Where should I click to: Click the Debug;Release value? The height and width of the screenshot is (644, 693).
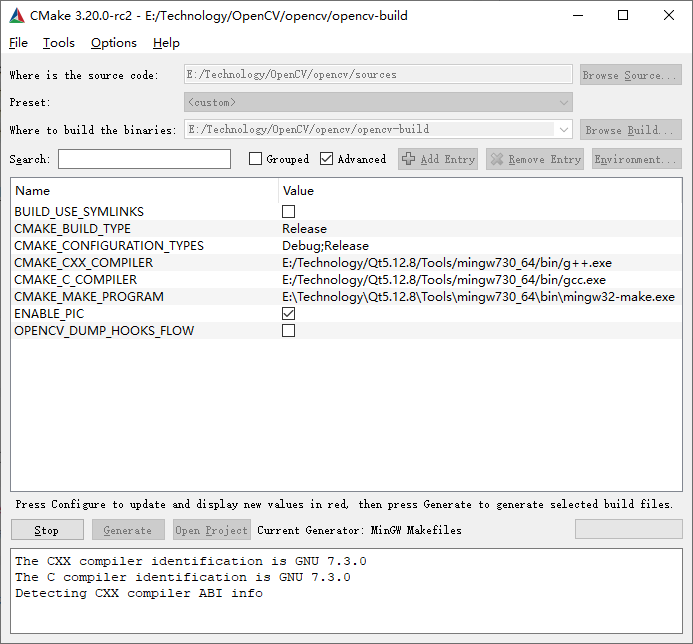[325, 246]
